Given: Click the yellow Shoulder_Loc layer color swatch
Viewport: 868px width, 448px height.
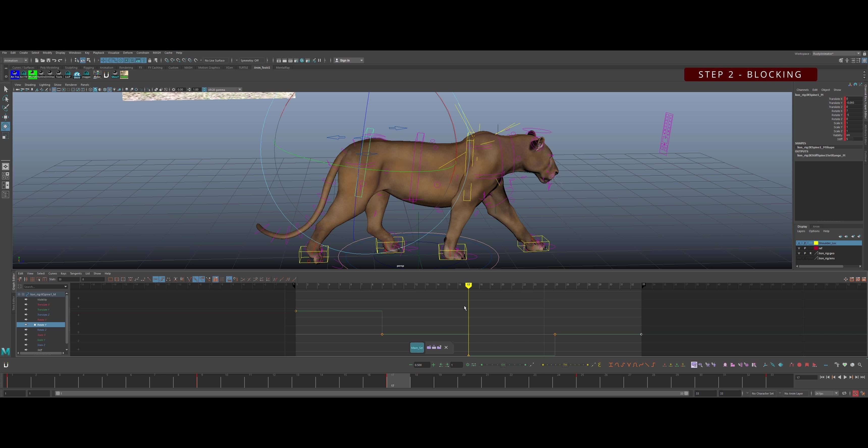Looking at the screenshot, I should (816, 243).
